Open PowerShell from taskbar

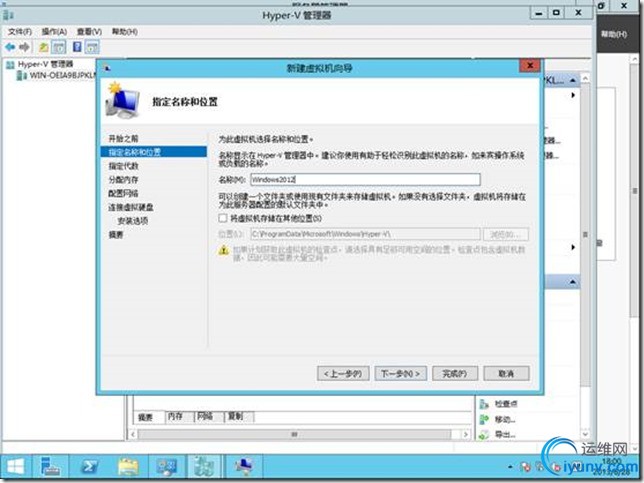coord(90,467)
